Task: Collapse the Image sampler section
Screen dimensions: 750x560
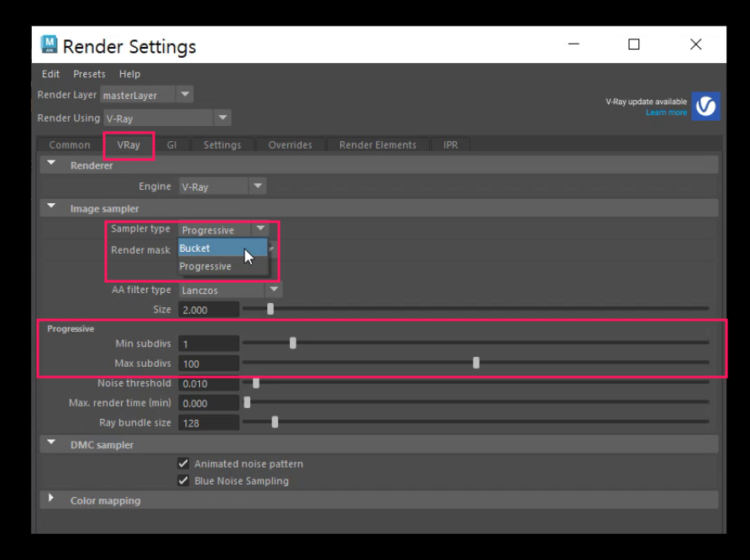Action: coord(51,207)
